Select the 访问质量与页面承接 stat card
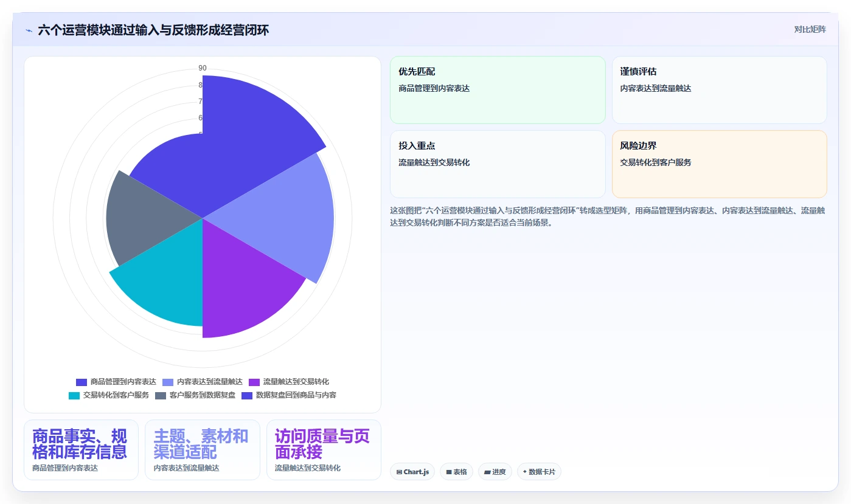 click(x=324, y=450)
